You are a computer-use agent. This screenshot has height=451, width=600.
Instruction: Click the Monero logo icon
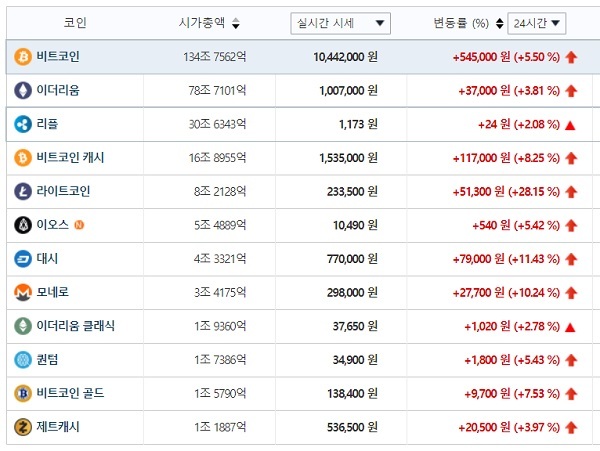point(23,293)
